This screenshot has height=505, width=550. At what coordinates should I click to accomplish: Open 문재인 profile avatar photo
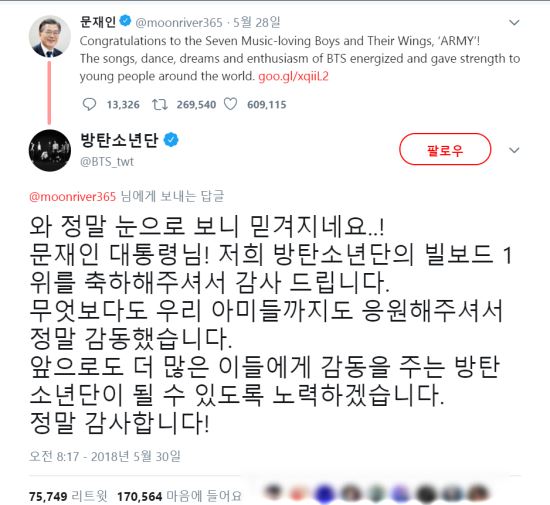[49, 36]
